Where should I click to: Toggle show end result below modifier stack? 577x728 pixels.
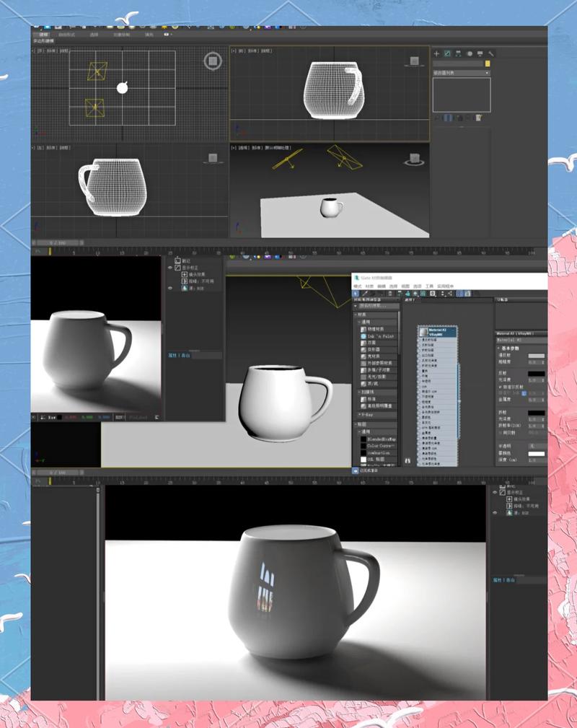click(x=447, y=118)
